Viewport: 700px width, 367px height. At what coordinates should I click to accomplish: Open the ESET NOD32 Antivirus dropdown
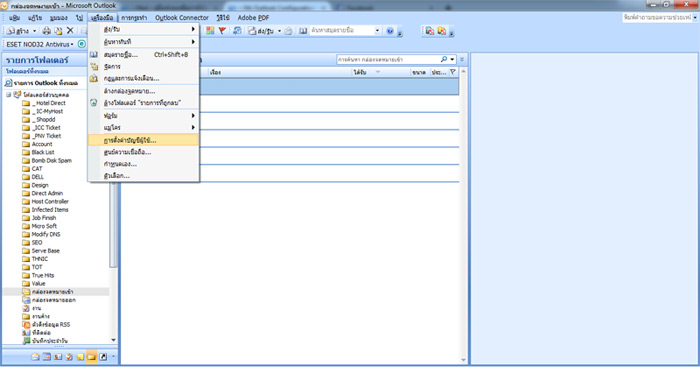(40, 44)
